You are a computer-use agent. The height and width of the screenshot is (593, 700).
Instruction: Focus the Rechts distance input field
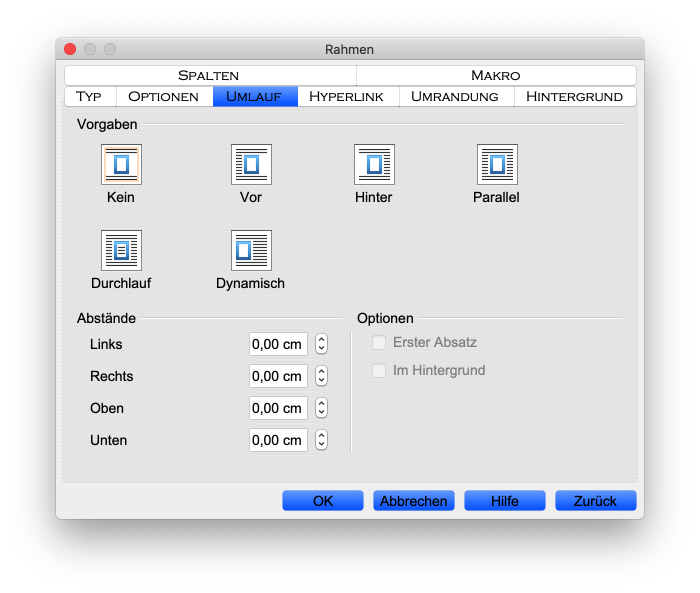tap(279, 376)
